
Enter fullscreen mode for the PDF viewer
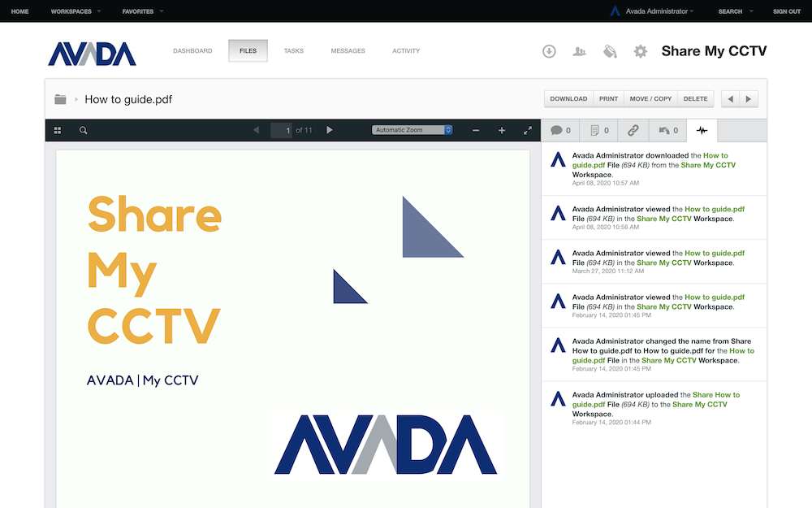[x=528, y=130]
